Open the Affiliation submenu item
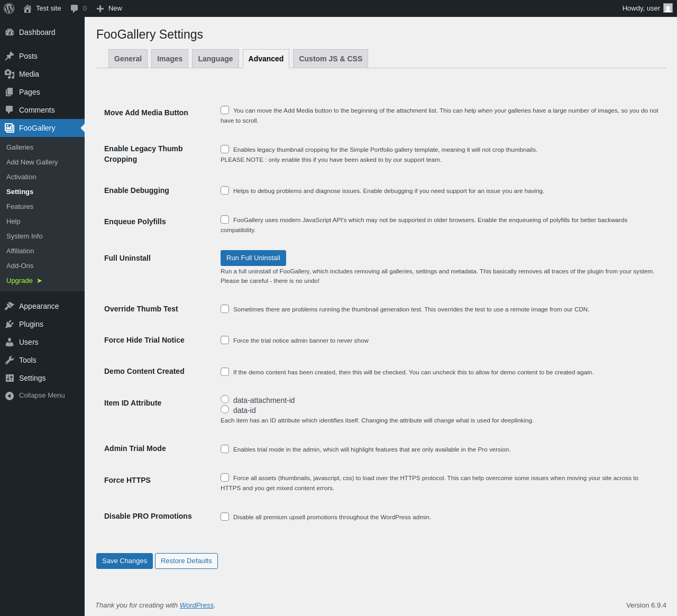 click(42, 251)
